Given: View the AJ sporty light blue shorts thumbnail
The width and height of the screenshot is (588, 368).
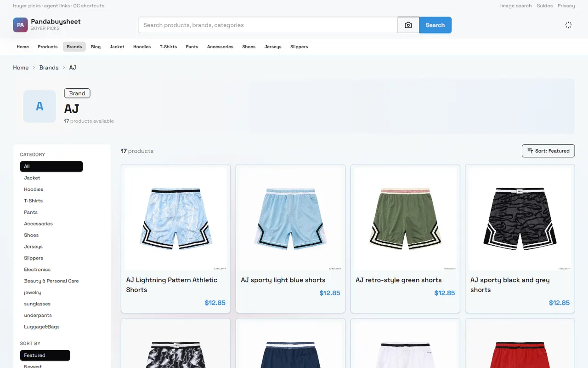Looking at the screenshot, I should (x=290, y=219).
